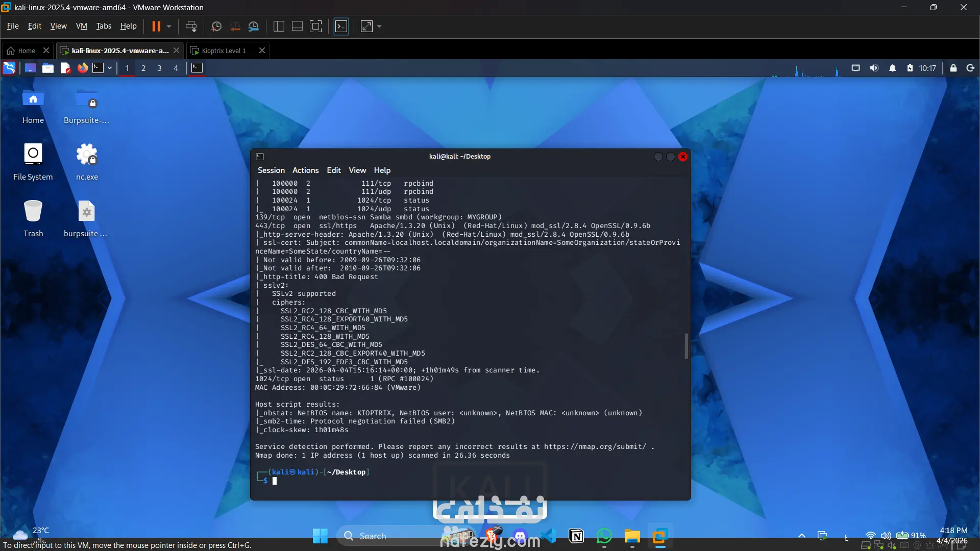Screen dimensions: 980x551
Task: Close the VMware Home tab
Action: [x=46, y=51]
